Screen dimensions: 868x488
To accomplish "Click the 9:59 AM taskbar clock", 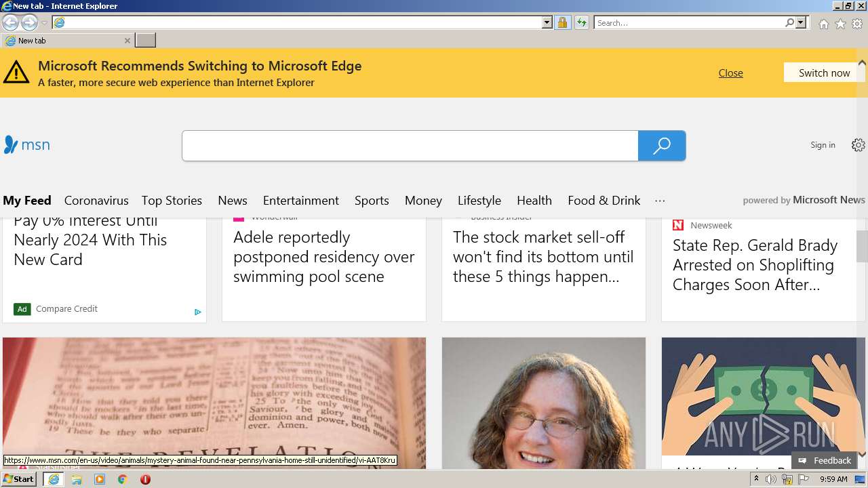I will coord(833,479).
